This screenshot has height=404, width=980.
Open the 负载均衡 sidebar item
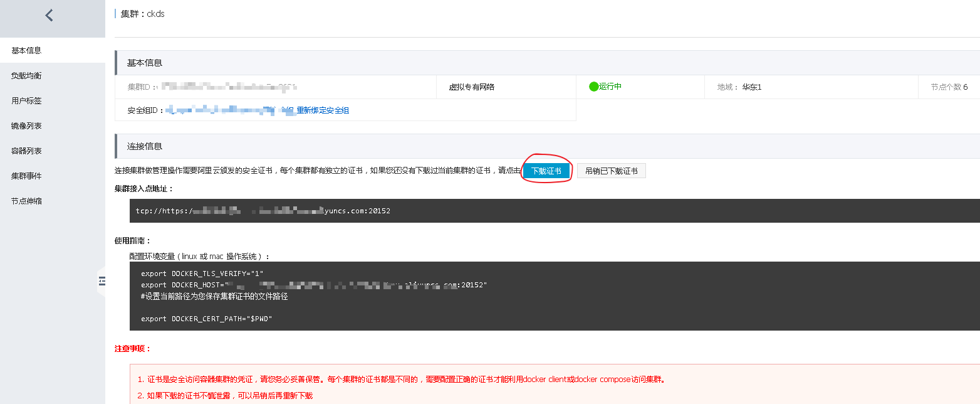tap(53, 75)
